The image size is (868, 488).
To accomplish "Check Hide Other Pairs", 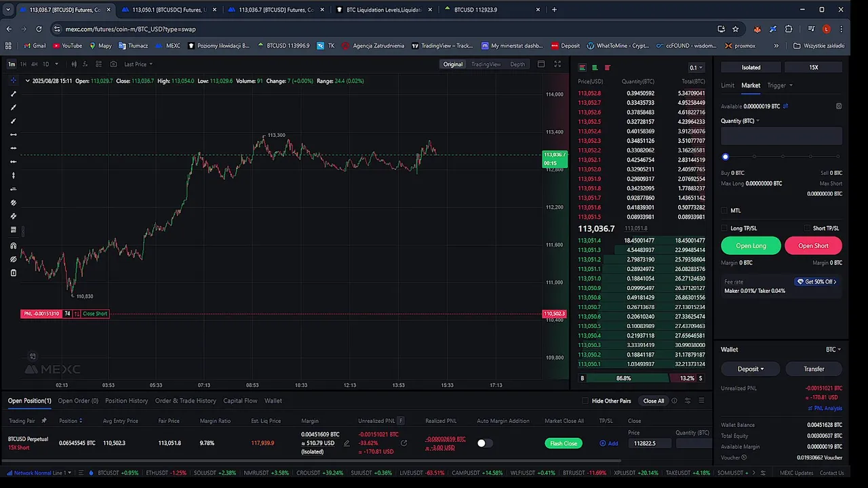I will (x=585, y=401).
